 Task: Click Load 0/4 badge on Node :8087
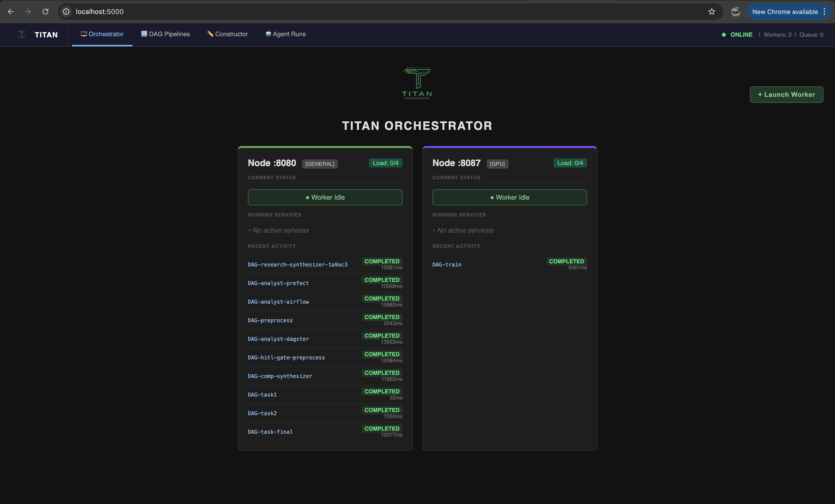pos(570,163)
